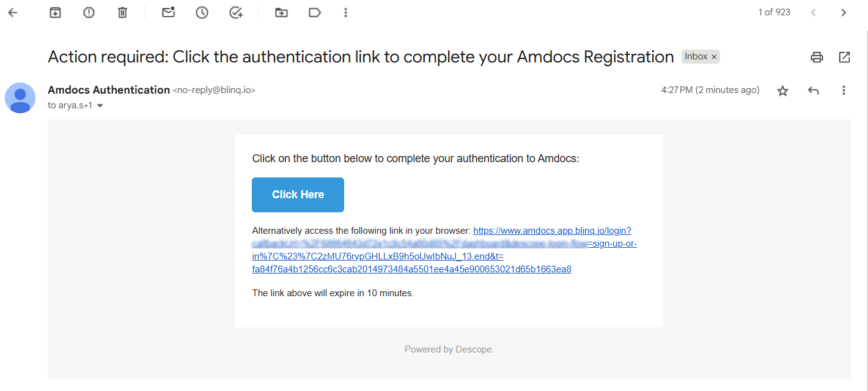Open the amdocs.app.blinq.io login link
The image size is (868, 391).
(551, 231)
